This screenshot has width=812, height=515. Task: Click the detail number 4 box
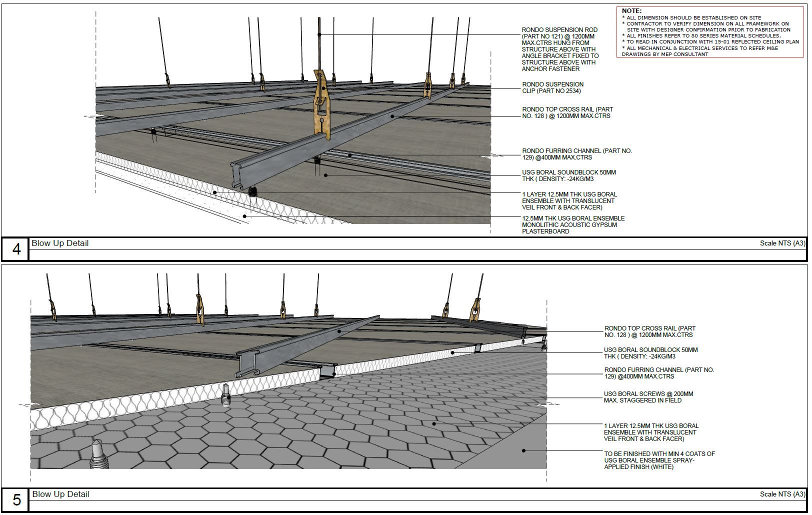pos(16,249)
